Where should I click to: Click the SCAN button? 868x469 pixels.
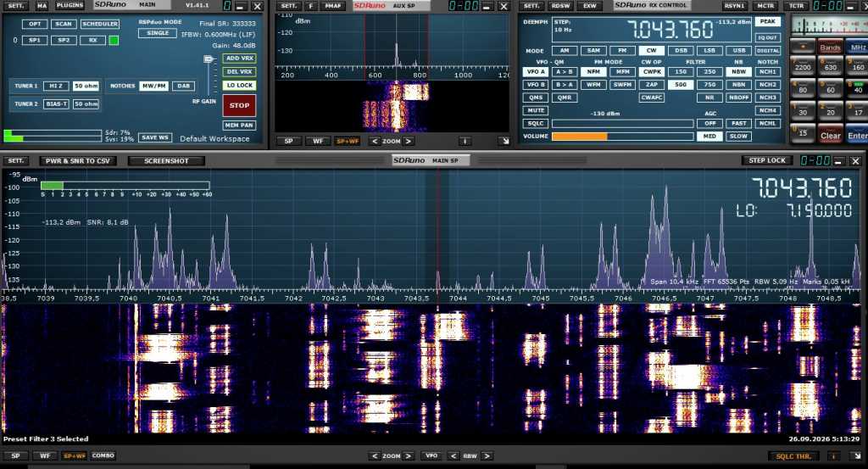coord(64,24)
